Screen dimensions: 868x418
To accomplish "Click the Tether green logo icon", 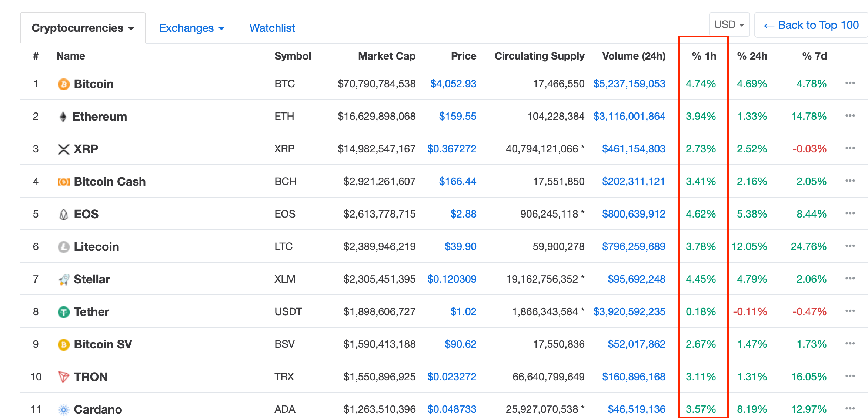I will tap(63, 312).
